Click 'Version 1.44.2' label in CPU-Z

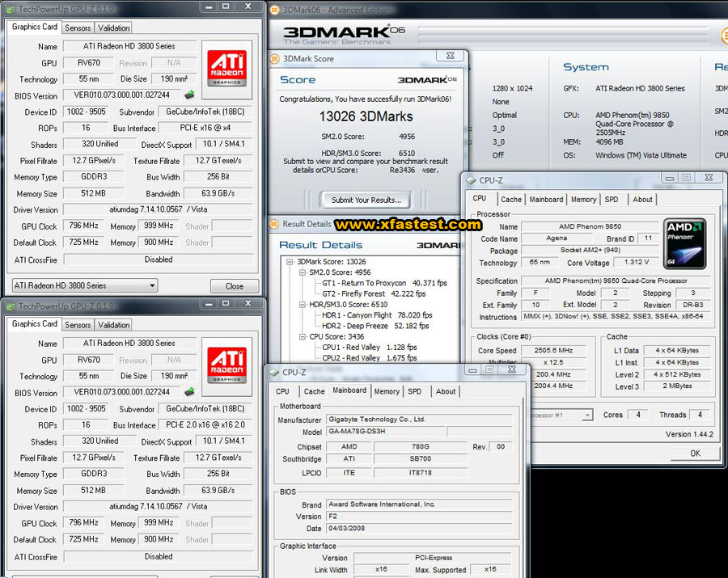pos(689,434)
